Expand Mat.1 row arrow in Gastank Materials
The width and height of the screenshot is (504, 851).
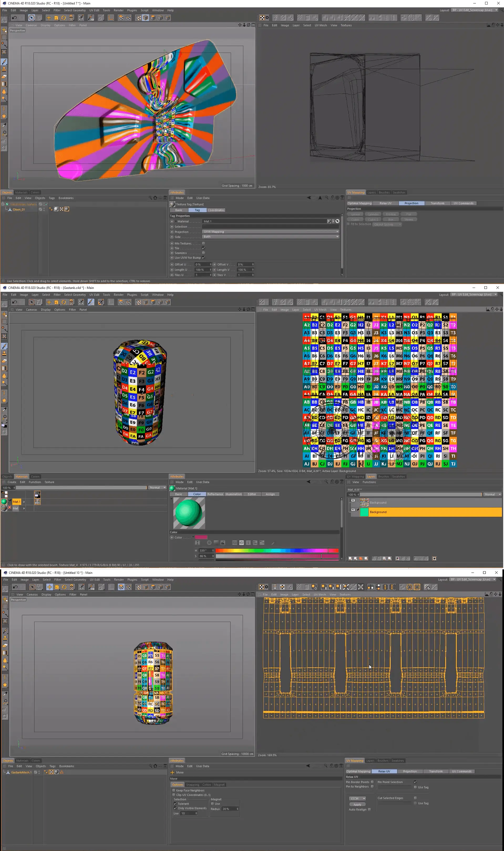point(24,502)
